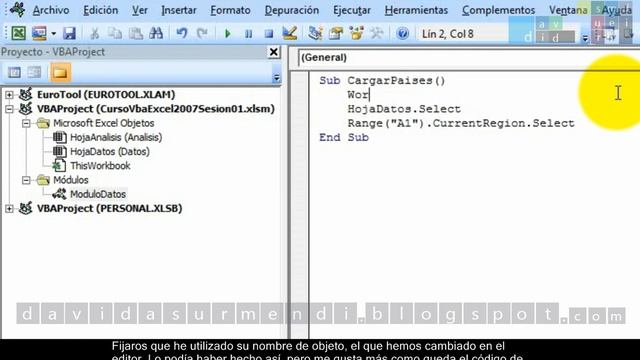Open the Project Explorer icon

[x=315, y=33]
